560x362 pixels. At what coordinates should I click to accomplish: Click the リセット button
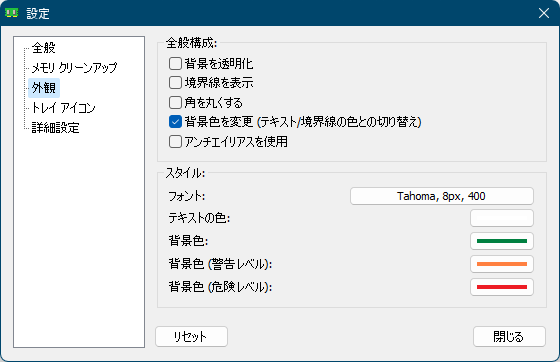[191, 336]
